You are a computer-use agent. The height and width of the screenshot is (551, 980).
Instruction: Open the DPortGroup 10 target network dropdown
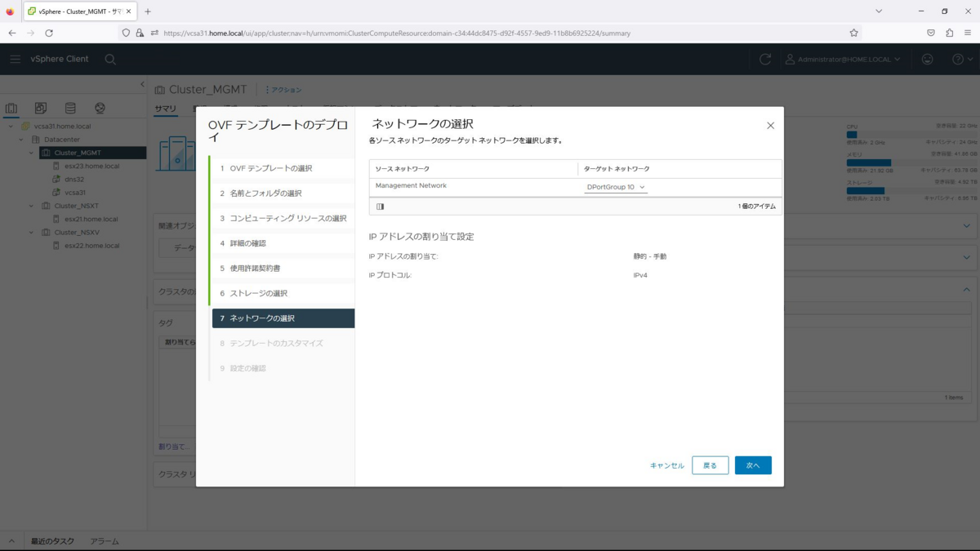(616, 188)
